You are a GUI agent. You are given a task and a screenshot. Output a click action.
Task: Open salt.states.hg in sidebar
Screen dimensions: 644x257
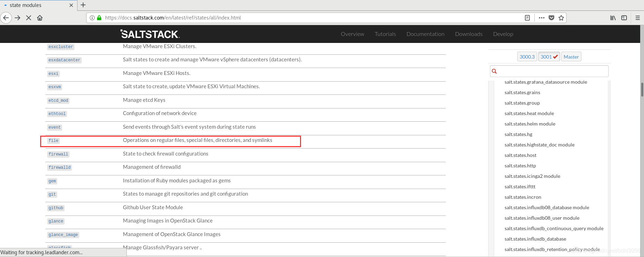(x=518, y=134)
